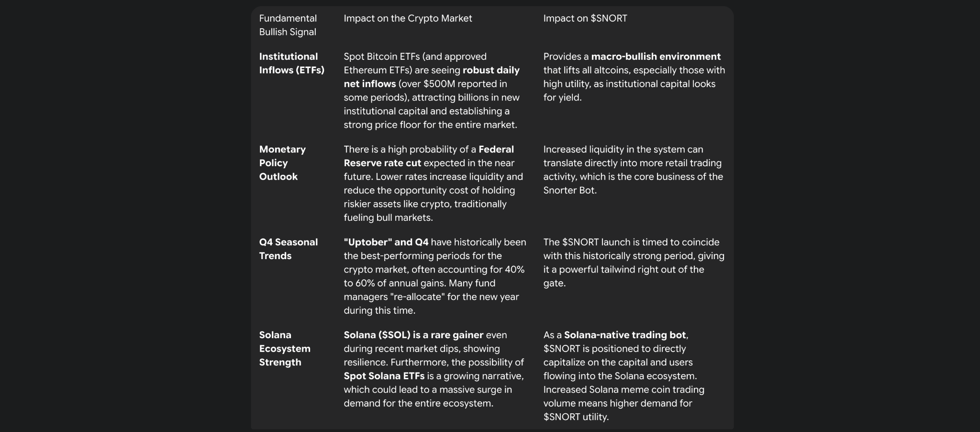This screenshot has height=432, width=980.
Task: Click the bold 'Solana-native trading bot' phrase
Action: [x=624, y=335]
